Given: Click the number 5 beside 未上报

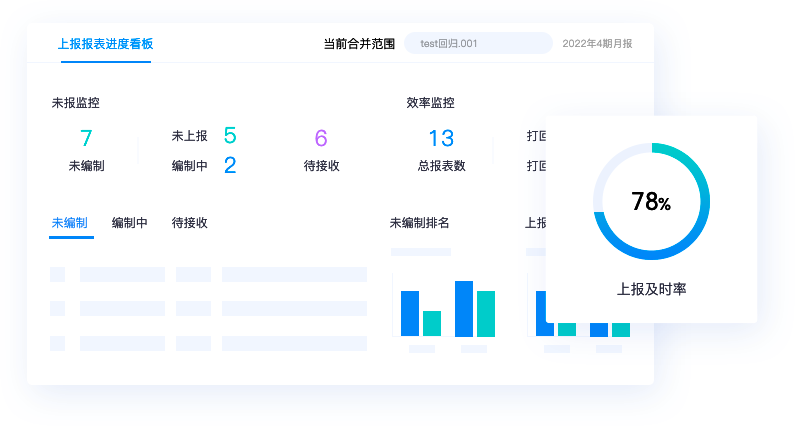Looking at the screenshot, I should pyautogui.click(x=230, y=136).
